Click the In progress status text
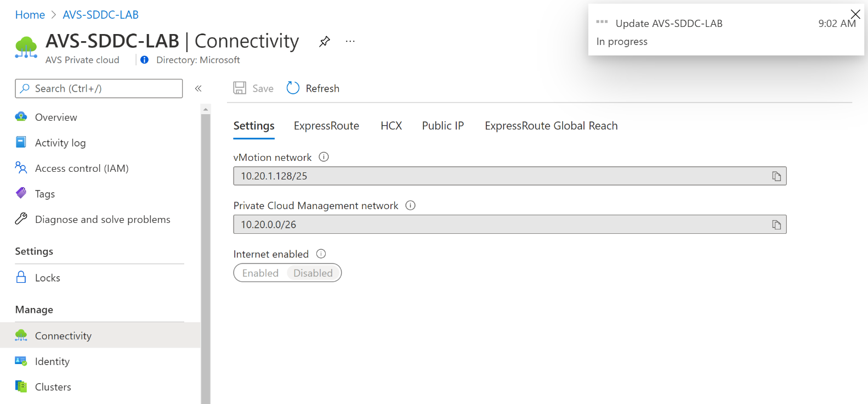This screenshot has width=868, height=404. click(622, 42)
